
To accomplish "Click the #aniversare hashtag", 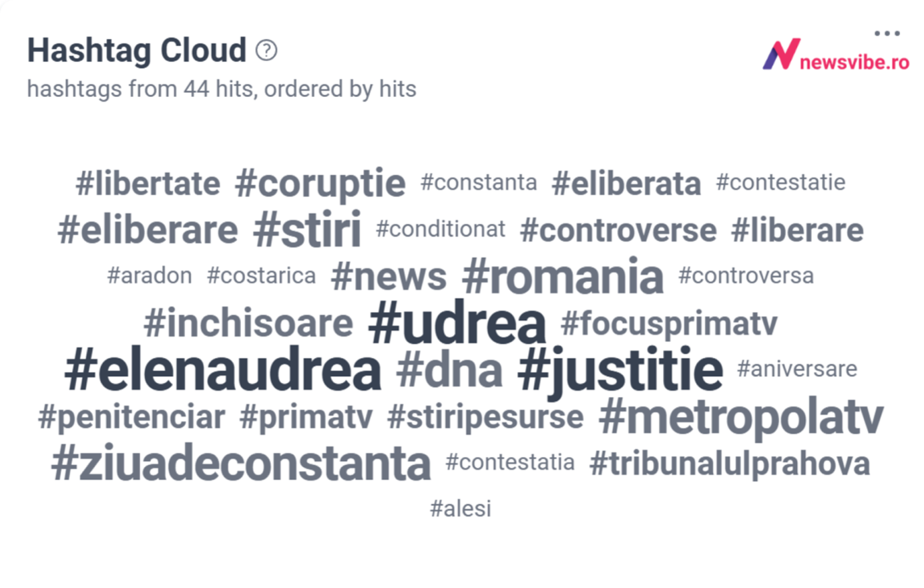I will 797,369.
